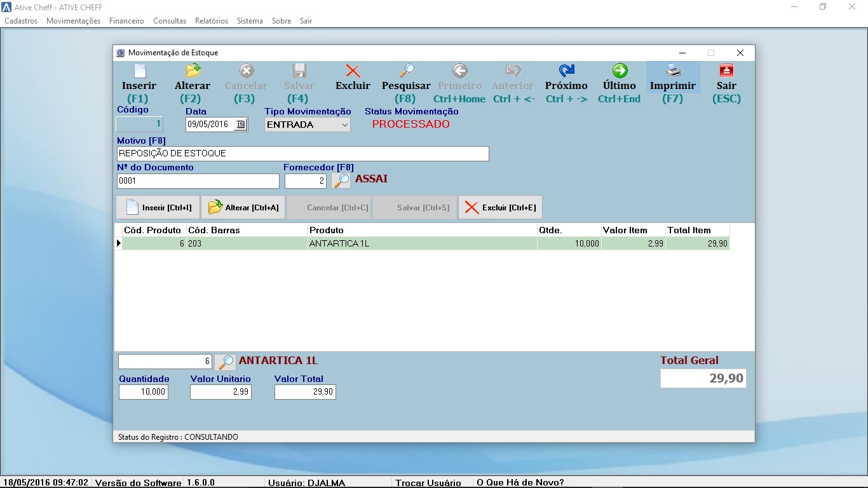Go to Próximo record icon
868x488 pixels.
(566, 70)
